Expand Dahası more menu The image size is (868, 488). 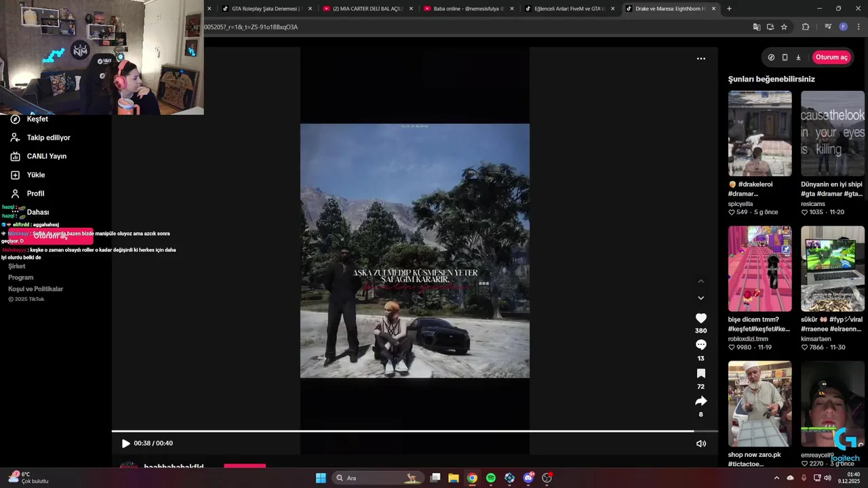click(x=31, y=212)
